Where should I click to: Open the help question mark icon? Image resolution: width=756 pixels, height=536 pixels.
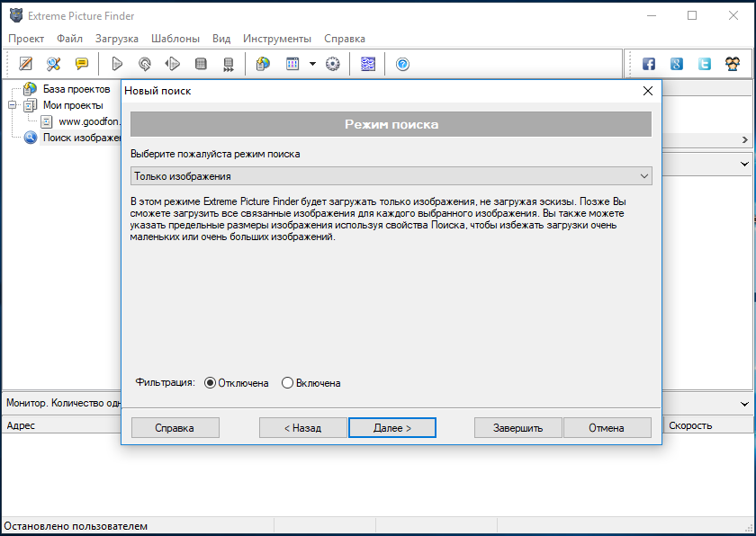pyautogui.click(x=402, y=64)
